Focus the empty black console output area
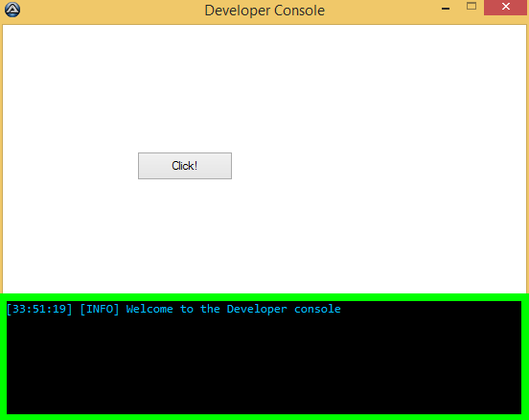The width and height of the screenshot is (529, 420). (x=264, y=364)
